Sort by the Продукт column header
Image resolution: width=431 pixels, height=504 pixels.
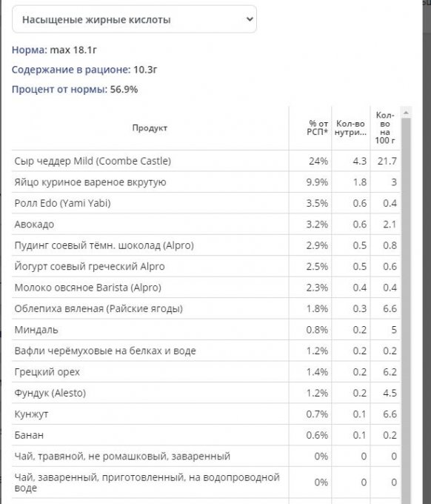coord(150,128)
